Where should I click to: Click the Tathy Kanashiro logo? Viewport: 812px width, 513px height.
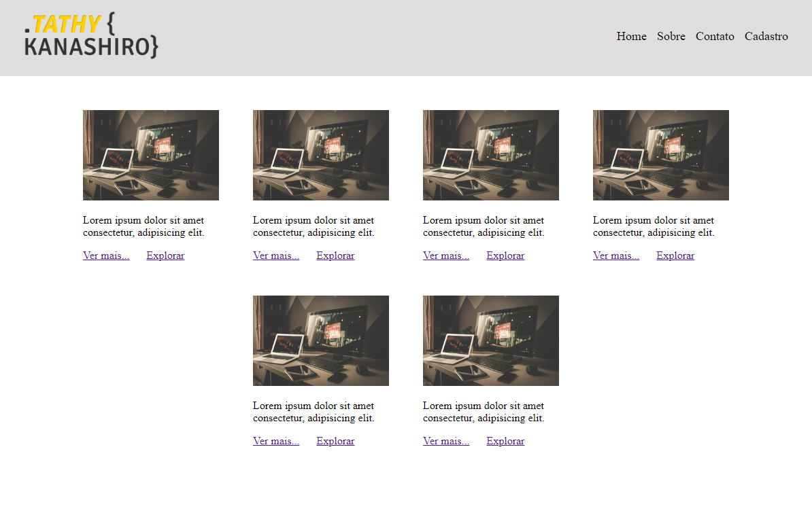pyautogui.click(x=90, y=37)
